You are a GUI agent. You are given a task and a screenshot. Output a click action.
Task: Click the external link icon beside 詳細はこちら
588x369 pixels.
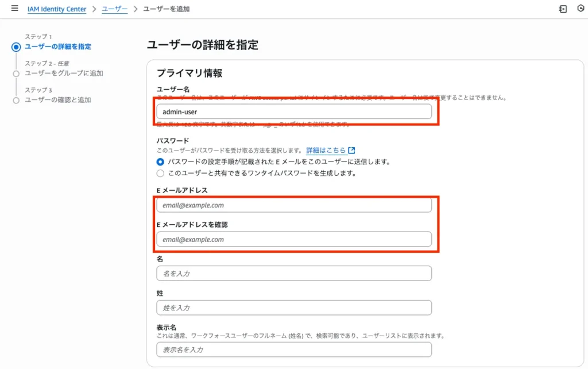[351, 151]
